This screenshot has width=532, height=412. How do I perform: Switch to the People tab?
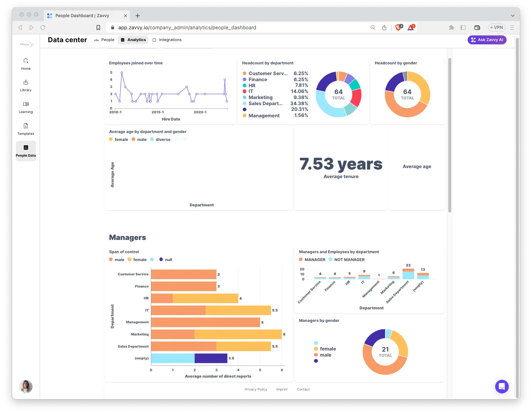[x=104, y=40]
